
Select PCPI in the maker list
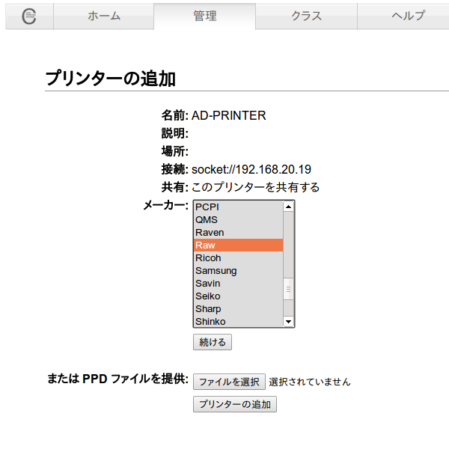pos(237,207)
